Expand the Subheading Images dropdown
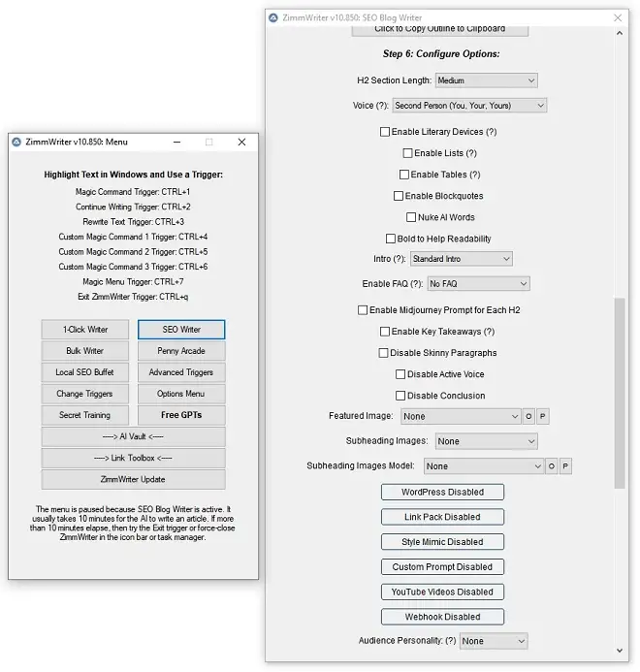 487,441
